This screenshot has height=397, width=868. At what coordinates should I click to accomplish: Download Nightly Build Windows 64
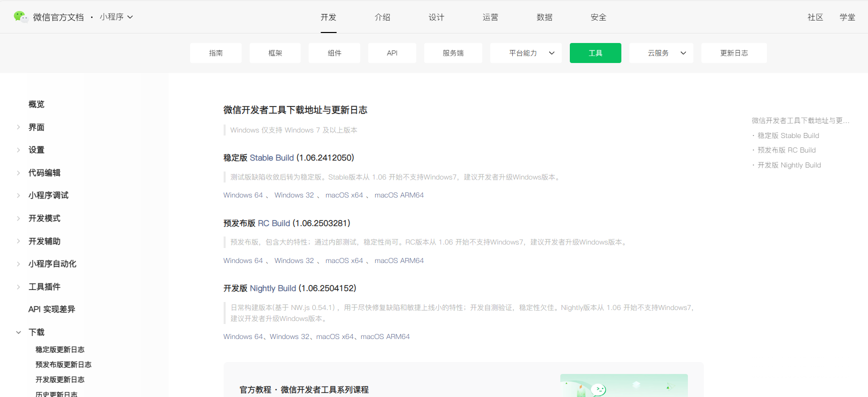[x=243, y=336]
